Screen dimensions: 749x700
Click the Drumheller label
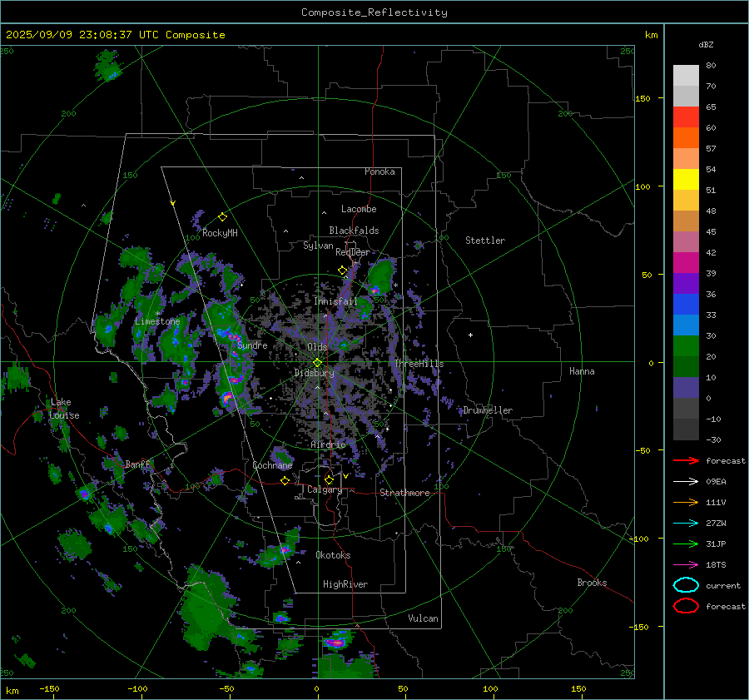[x=488, y=410]
